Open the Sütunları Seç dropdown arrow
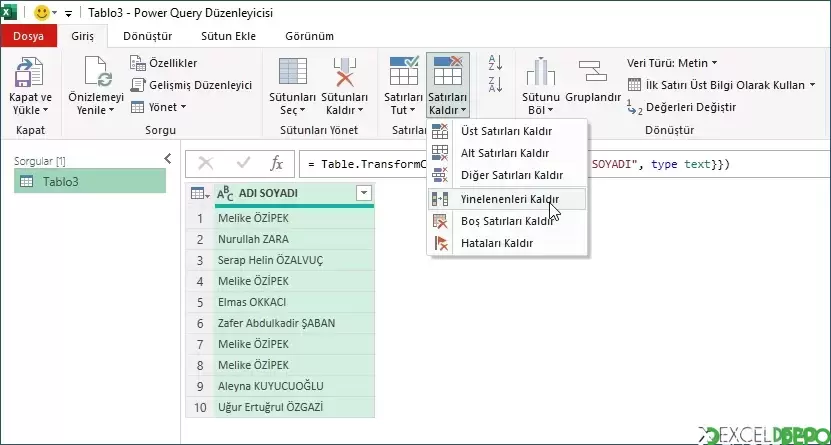Image resolution: width=831 pixels, height=445 pixels. [x=303, y=110]
